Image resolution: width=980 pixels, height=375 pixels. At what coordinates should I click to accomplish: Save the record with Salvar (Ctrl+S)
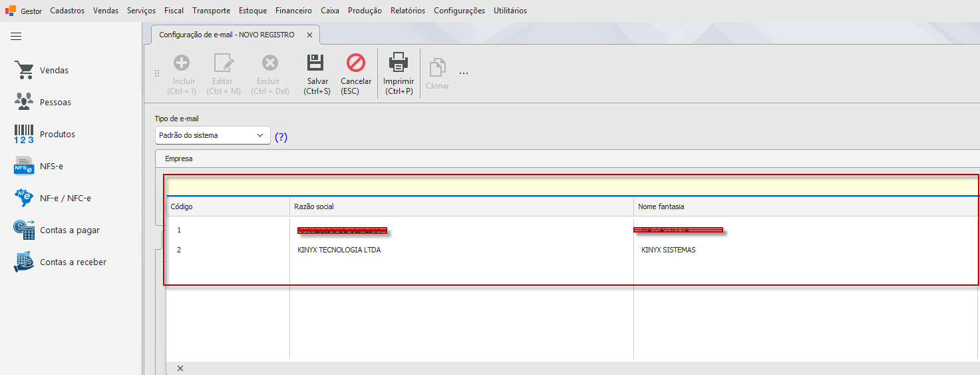pyautogui.click(x=317, y=74)
